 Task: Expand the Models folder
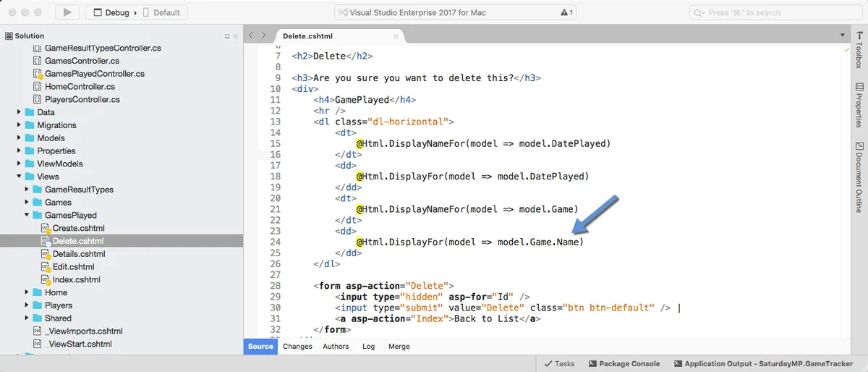pos(20,138)
